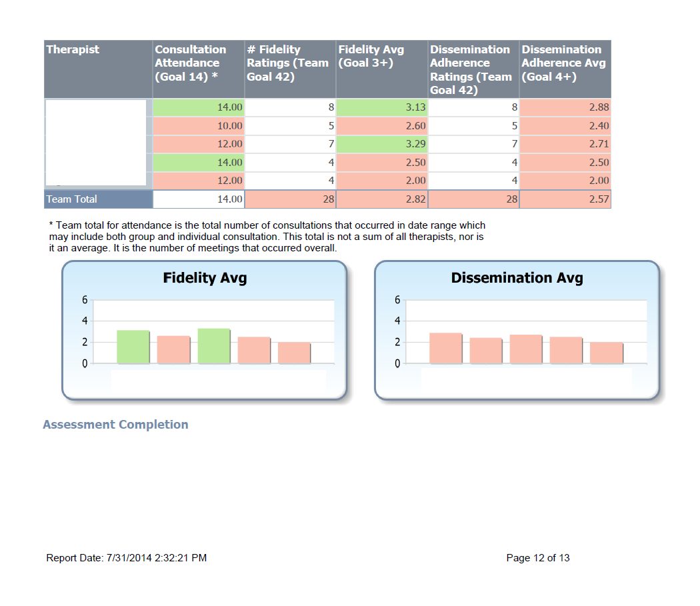The image size is (700, 606).
Task: Click Dissemination Adherence Ratings cell showing 7
Action: (473, 144)
